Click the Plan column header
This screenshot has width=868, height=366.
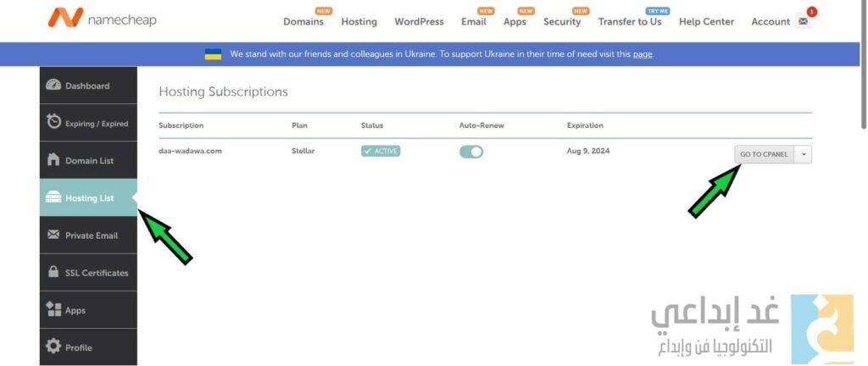[299, 125]
